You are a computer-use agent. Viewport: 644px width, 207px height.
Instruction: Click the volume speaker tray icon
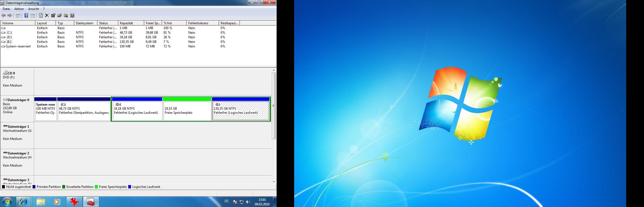coord(248,202)
